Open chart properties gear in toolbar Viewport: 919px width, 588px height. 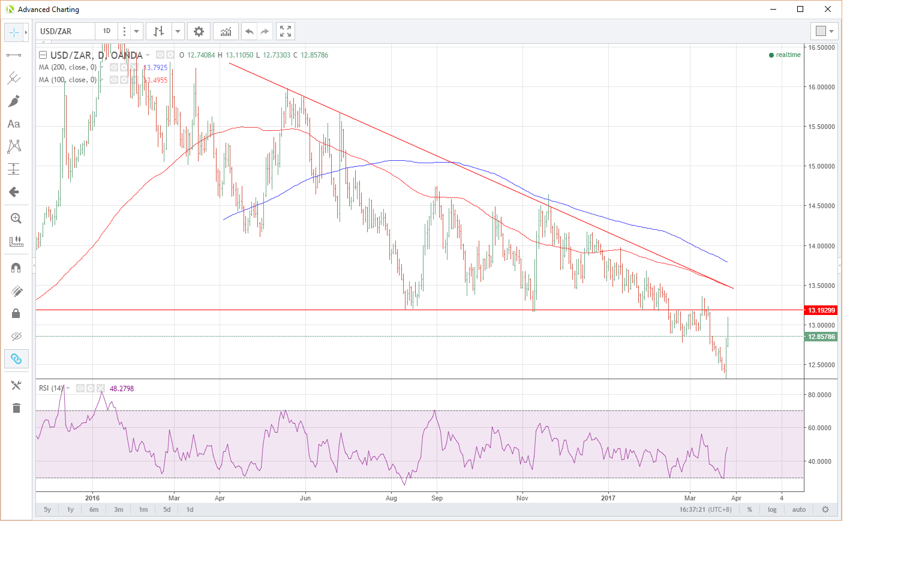point(199,31)
